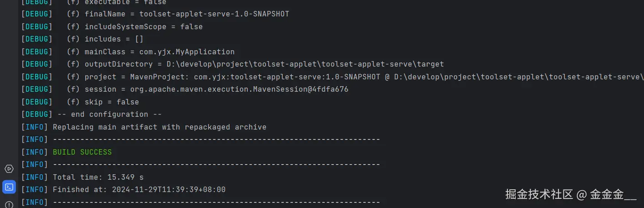Click the last dashed separator line
Screen dimensions: 644x208
tap(217, 202)
